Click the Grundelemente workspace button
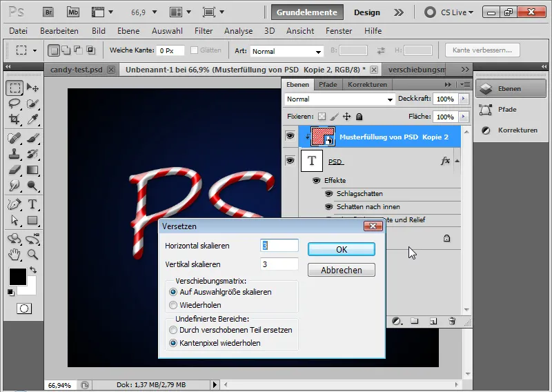This screenshot has width=552, height=392. coord(307,12)
